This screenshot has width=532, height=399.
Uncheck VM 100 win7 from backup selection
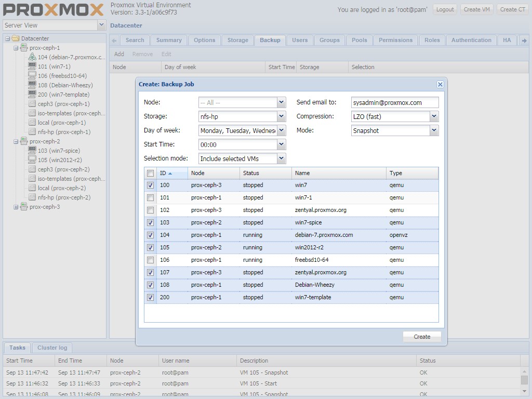(x=150, y=185)
